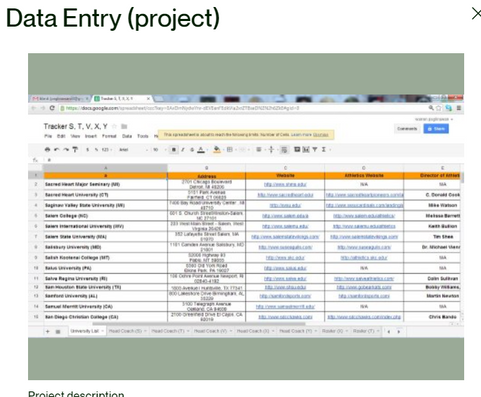Click the print icon in the spreadsheet toolbar
The image size is (481, 397).
[x=47, y=150]
